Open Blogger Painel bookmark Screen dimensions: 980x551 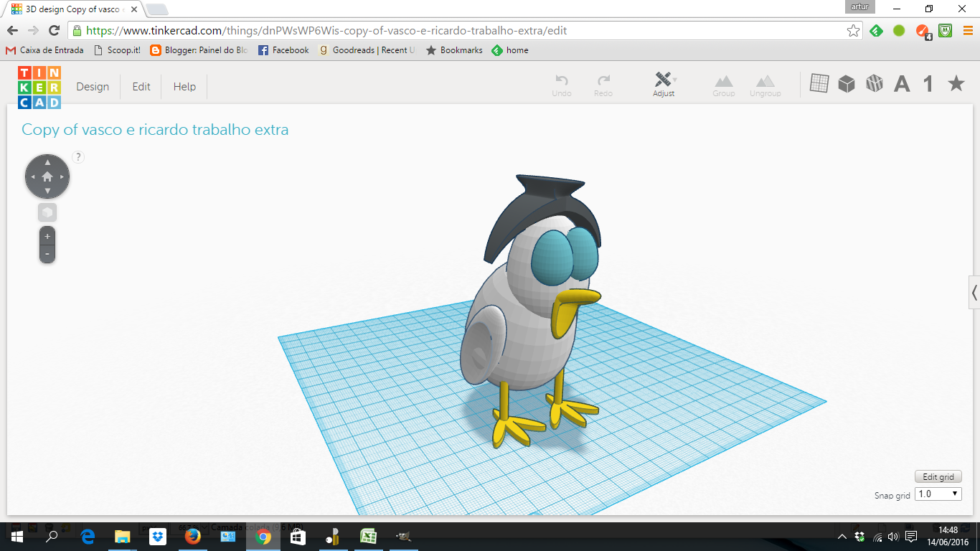point(199,50)
